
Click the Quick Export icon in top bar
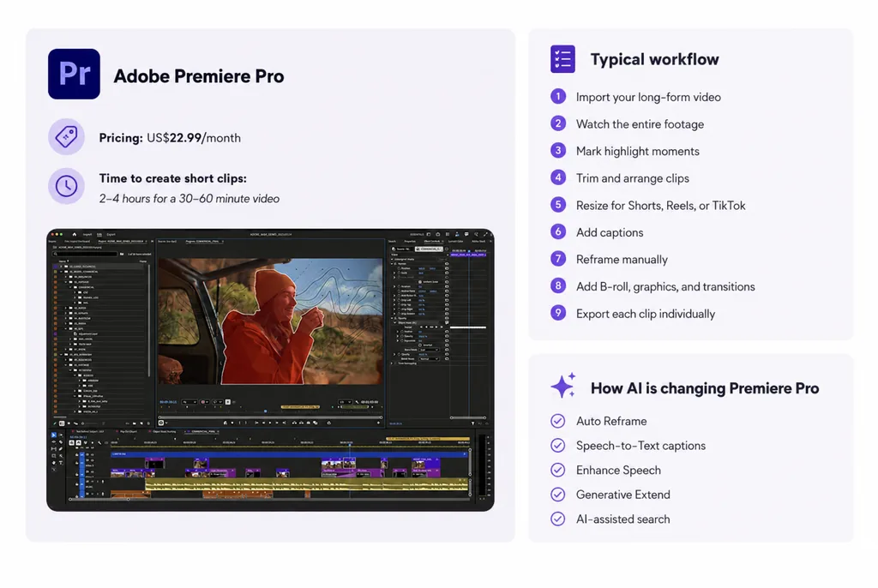[438, 234]
